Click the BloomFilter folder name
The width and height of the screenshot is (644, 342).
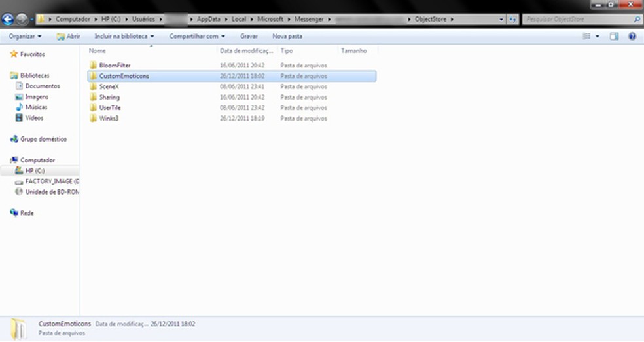click(x=115, y=65)
